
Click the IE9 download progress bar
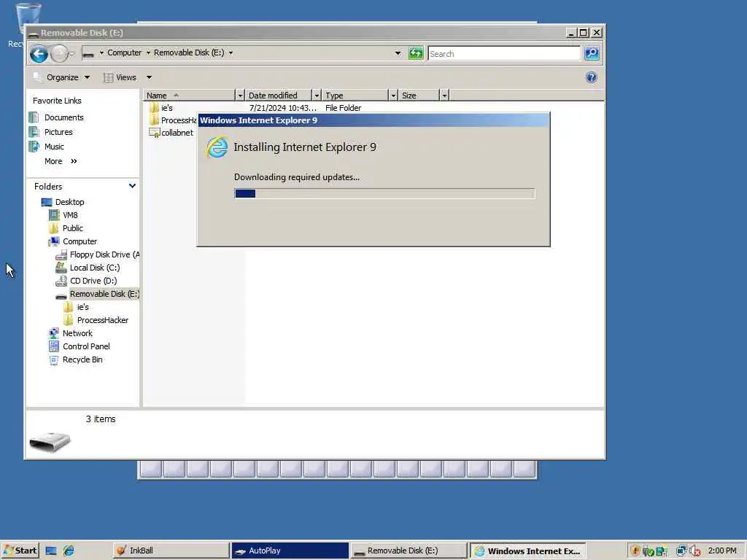[384, 193]
